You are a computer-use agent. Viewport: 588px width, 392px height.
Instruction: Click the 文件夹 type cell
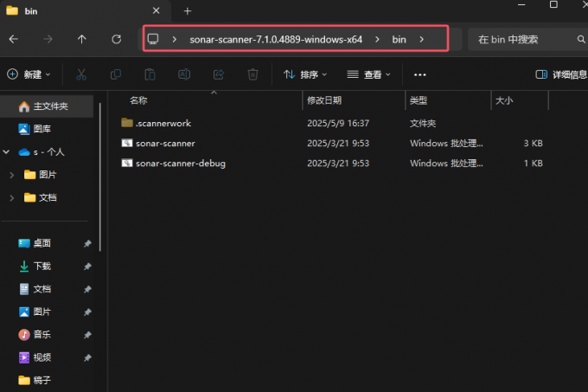point(423,123)
